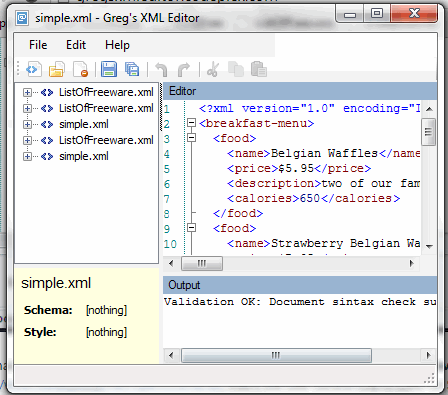Viewport: 448px width, 395px height.
Task: Click the XML icon beside bottom simple.xml
Action: 47,156
